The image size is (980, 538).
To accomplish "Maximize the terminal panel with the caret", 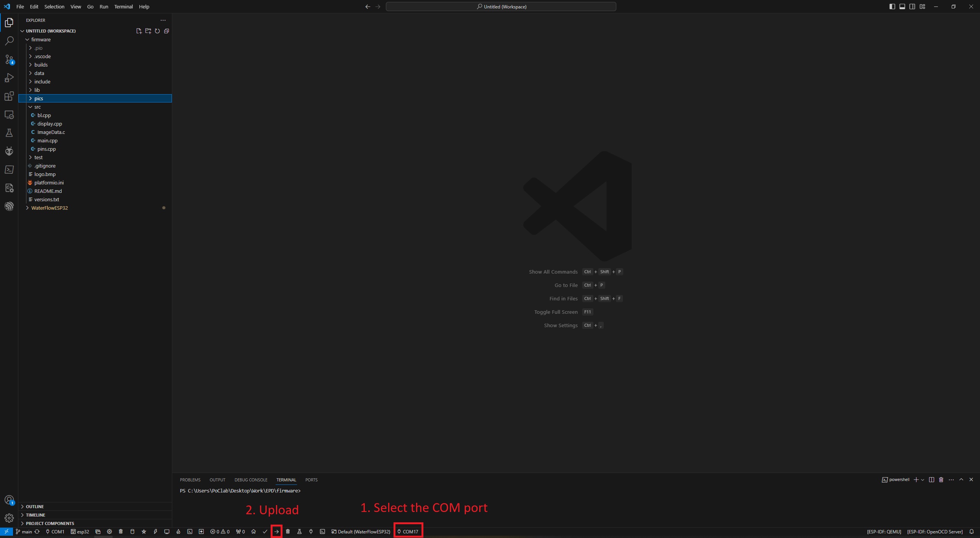I will 961,479.
